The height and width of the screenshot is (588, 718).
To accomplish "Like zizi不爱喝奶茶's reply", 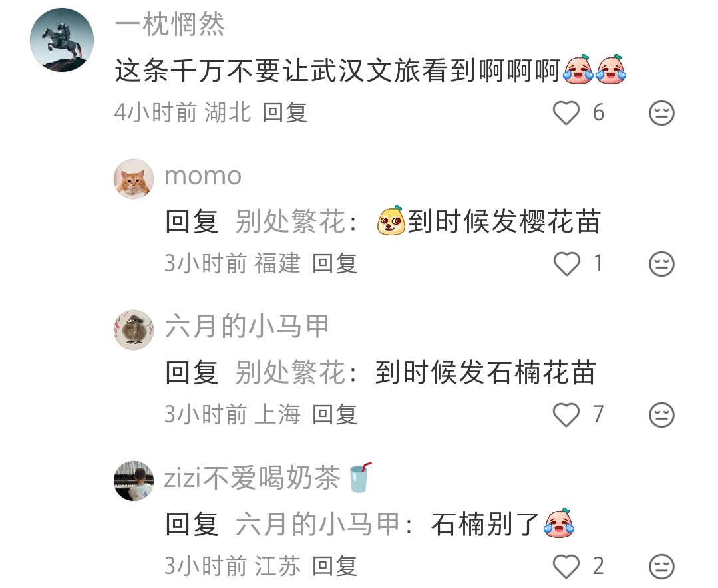I will 566,567.
